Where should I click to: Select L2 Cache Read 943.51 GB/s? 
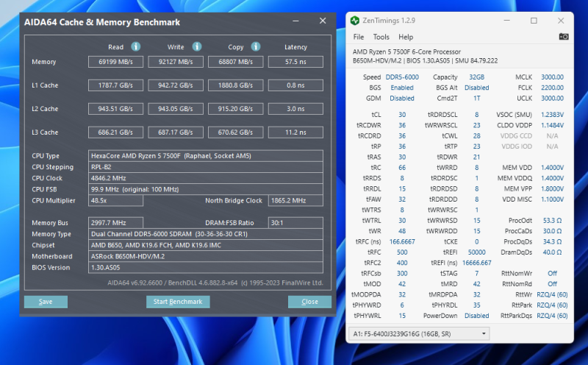tap(115, 109)
